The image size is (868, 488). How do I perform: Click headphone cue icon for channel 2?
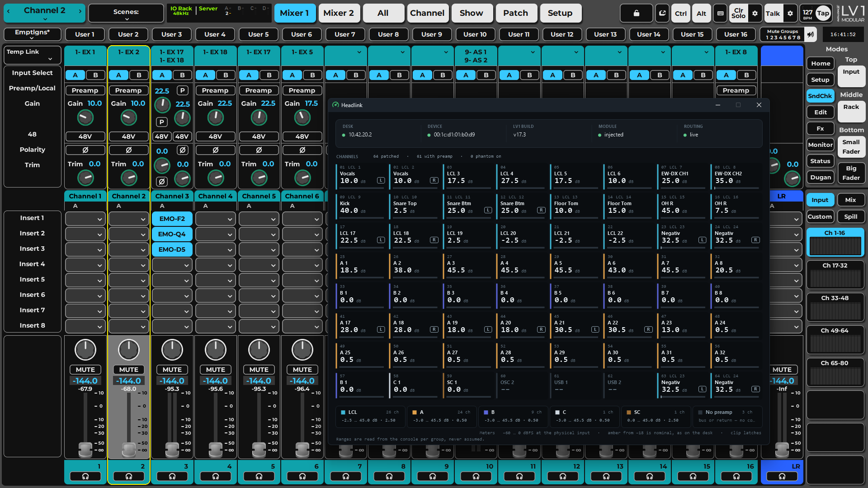[129, 476]
